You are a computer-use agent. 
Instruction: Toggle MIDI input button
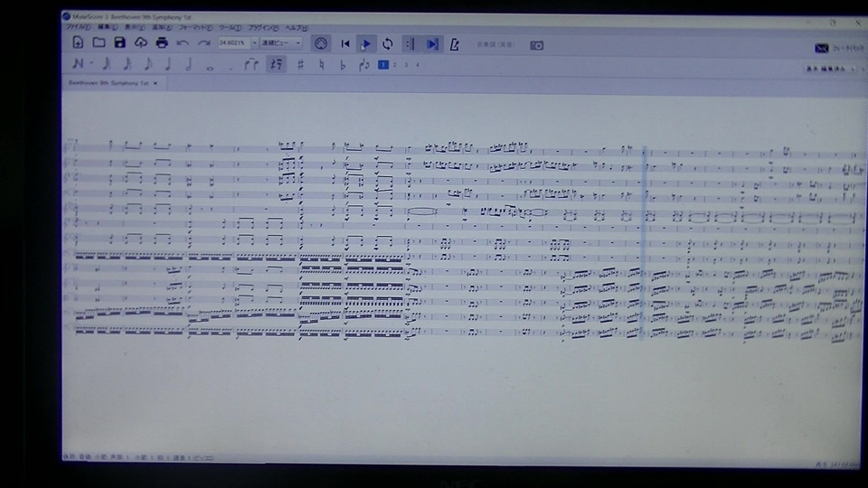pyautogui.click(x=320, y=43)
